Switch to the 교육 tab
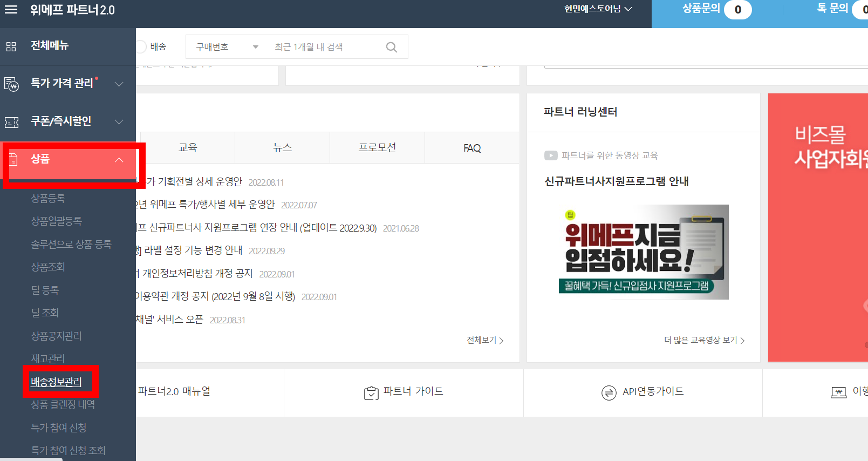This screenshot has height=461, width=868. click(x=188, y=148)
